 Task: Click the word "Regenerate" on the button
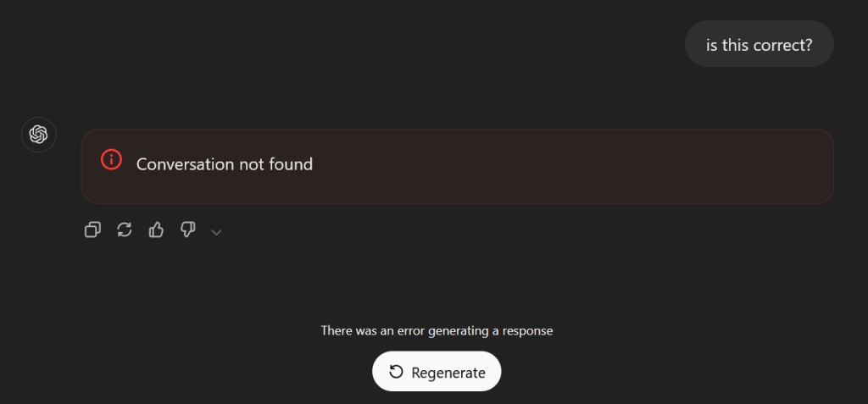click(448, 373)
